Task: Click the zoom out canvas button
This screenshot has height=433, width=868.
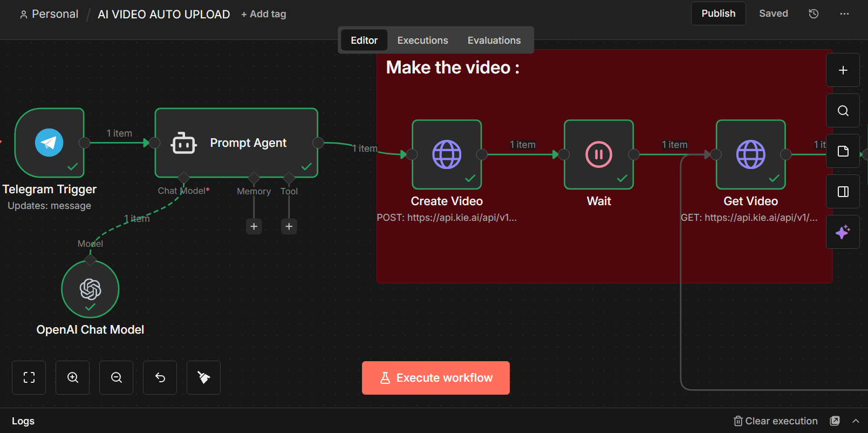Action: 117,377
